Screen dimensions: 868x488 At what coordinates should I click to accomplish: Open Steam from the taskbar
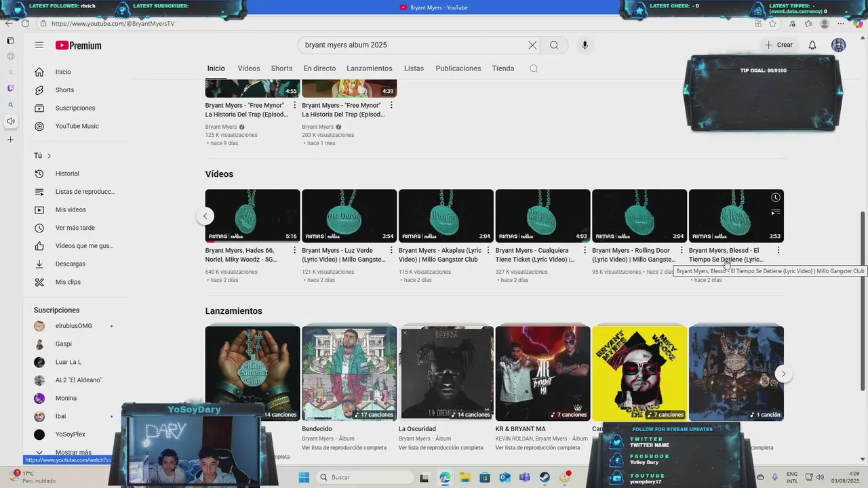545,477
